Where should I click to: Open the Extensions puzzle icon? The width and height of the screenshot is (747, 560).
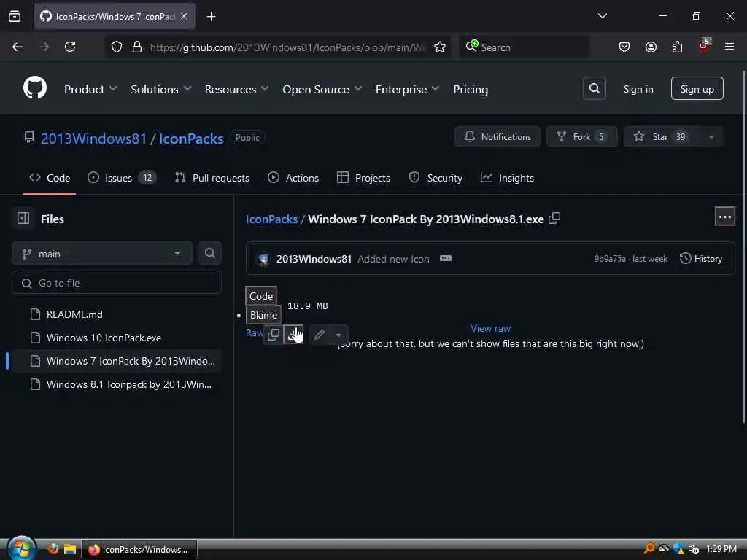(677, 47)
